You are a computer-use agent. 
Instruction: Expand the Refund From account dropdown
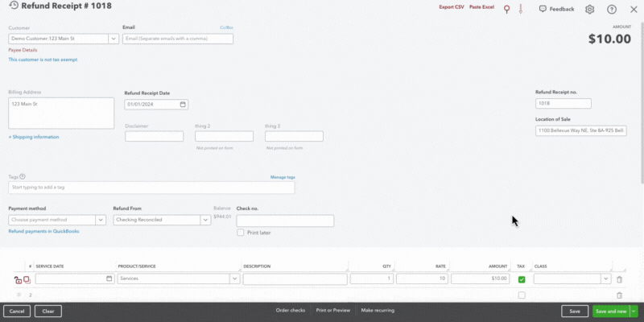[x=205, y=220]
